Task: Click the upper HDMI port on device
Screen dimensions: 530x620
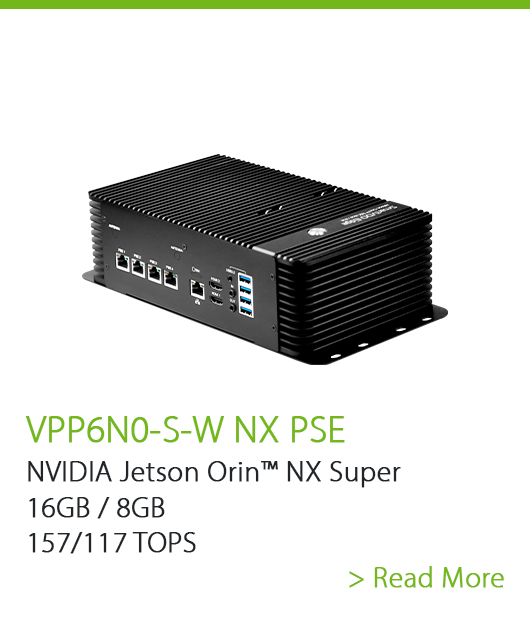Action: [216, 285]
